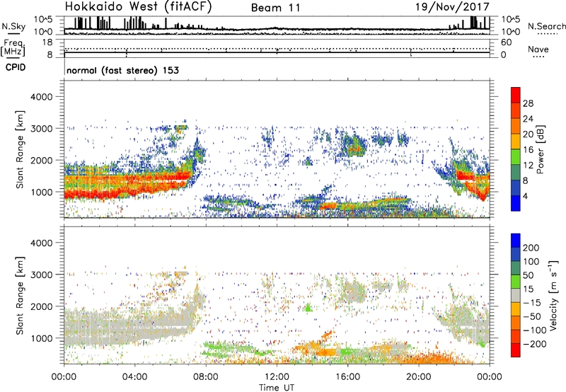This screenshot has height=392, width=566.
Task: Click the '18' frequency axis tick
Action: pyautogui.click(x=47, y=42)
